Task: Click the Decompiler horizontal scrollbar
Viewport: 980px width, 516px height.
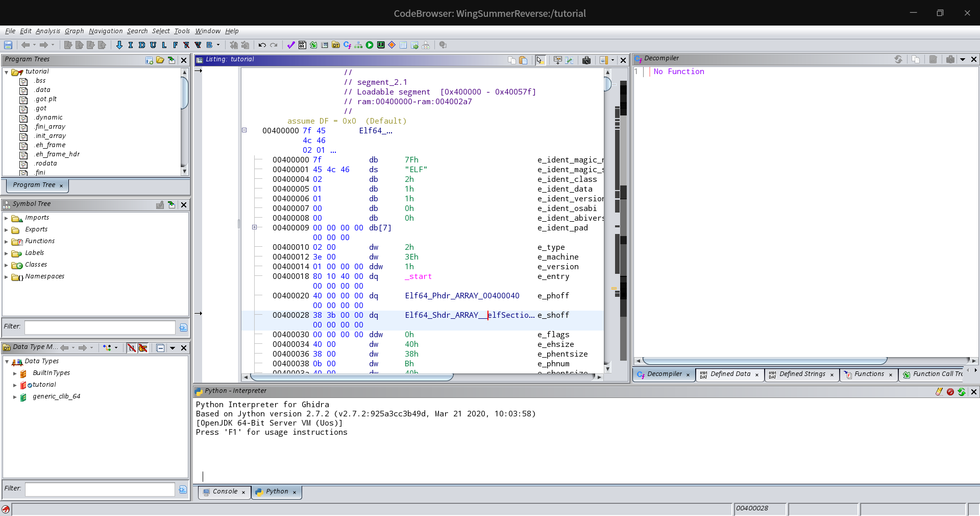Action: pos(764,361)
